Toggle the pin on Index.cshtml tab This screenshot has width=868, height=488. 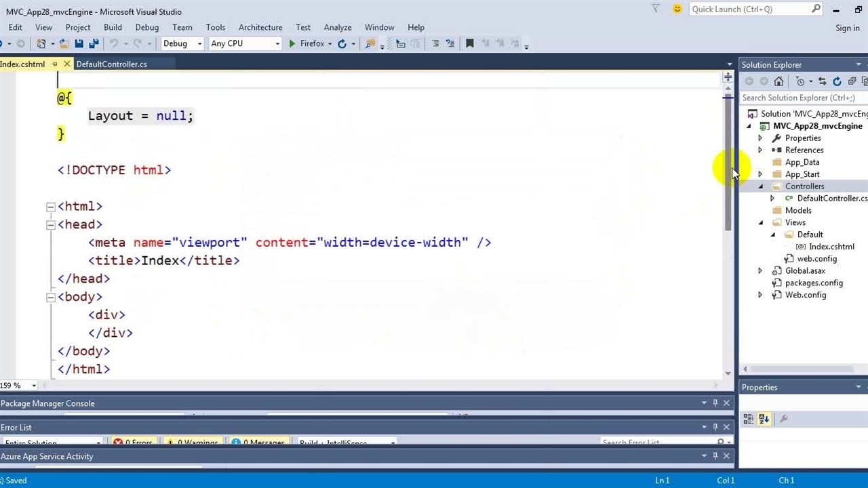pyautogui.click(x=54, y=64)
